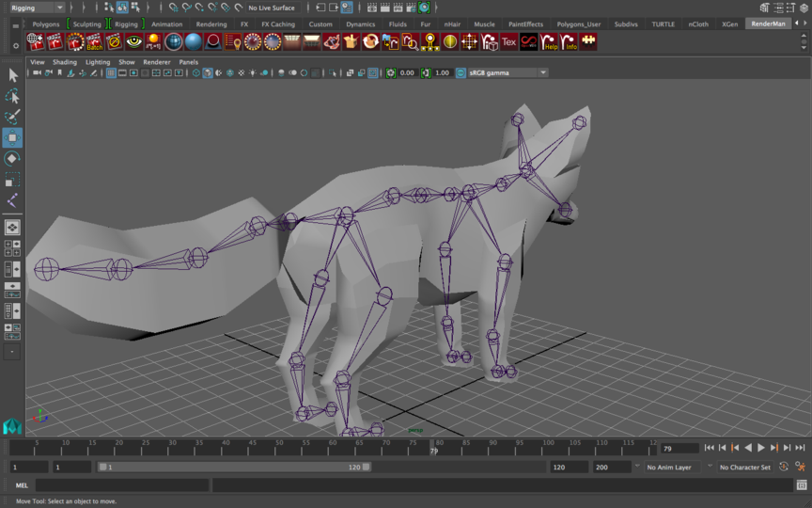Activate the Move tool
Screen dimensions: 812x508
click(12, 138)
